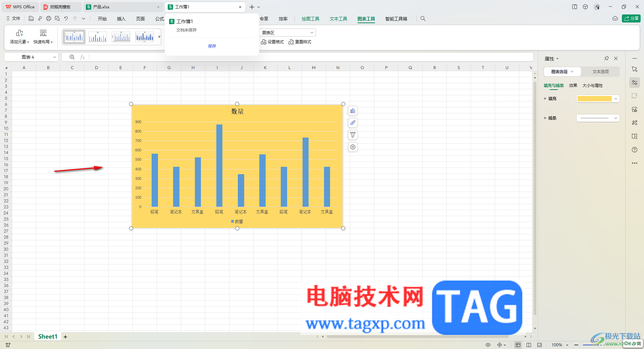Screen dimensions: 644x349
Task: Click the zoom out minus button
Action: (x=576, y=345)
